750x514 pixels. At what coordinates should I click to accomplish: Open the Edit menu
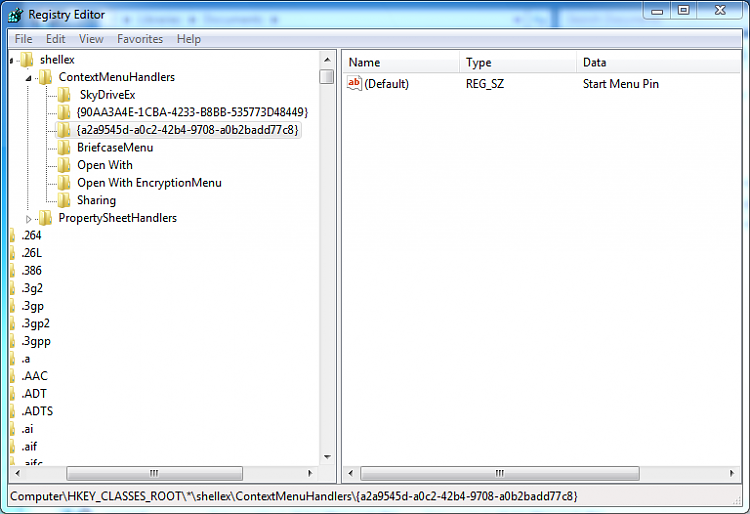[55, 39]
